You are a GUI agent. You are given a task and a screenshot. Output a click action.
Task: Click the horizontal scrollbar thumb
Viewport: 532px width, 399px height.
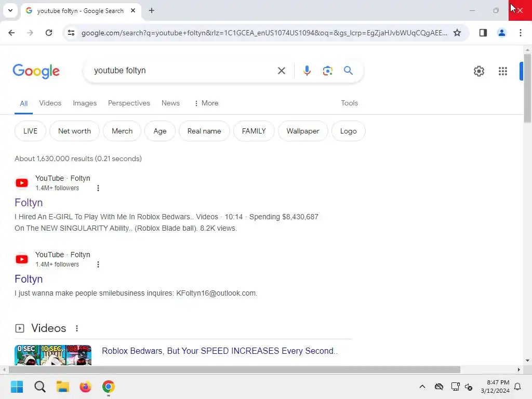point(234,369)
